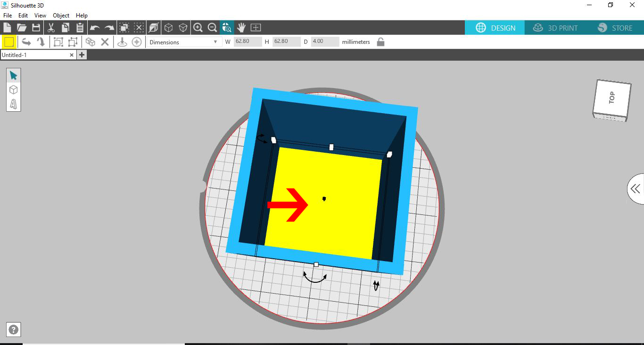The image size is (644, 345).
Task: Switch to the perspective box view icon
Action: [154, 27]
